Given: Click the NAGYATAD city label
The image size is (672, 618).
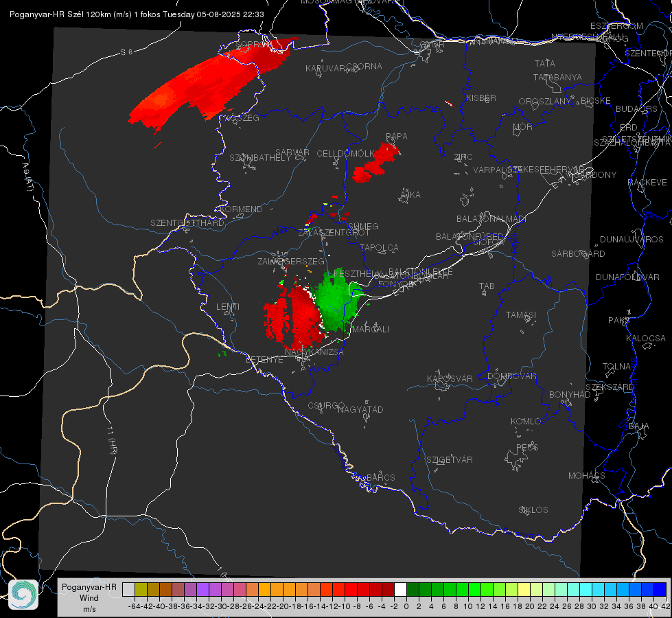Looking at the screenshot, I should [360, 409].
